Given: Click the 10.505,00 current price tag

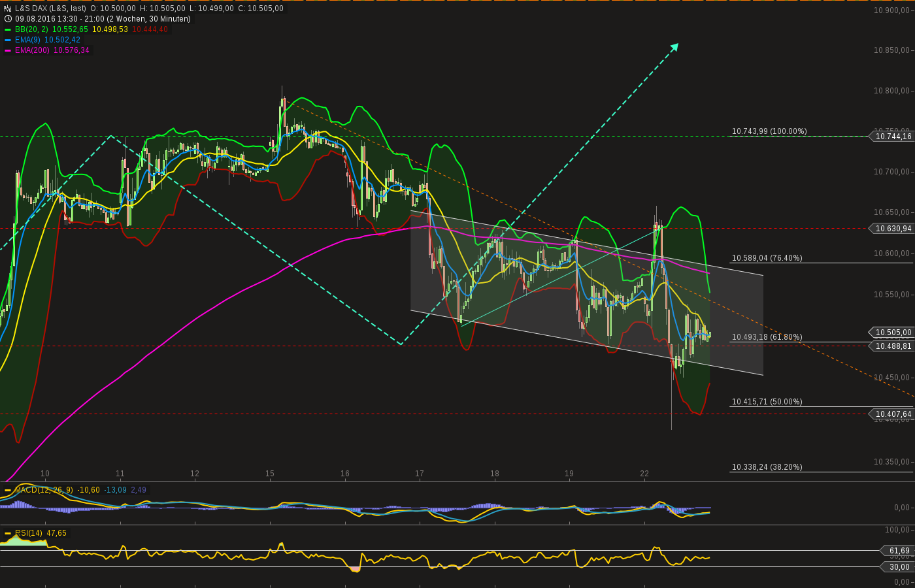Looking at the screenshot, I should coord(892,333).
